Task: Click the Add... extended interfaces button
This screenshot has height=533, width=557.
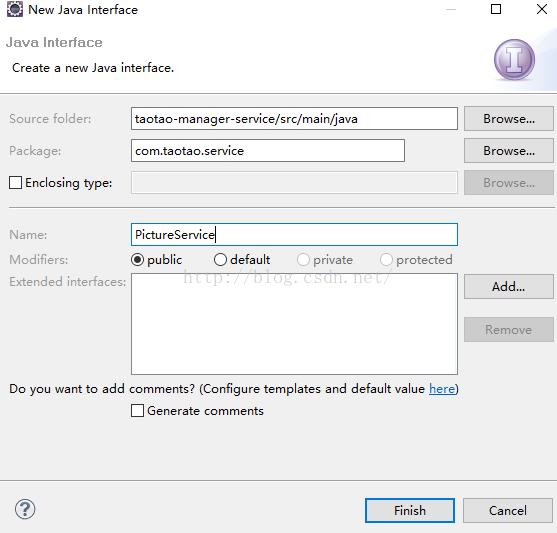Action: tap(509, 286)
